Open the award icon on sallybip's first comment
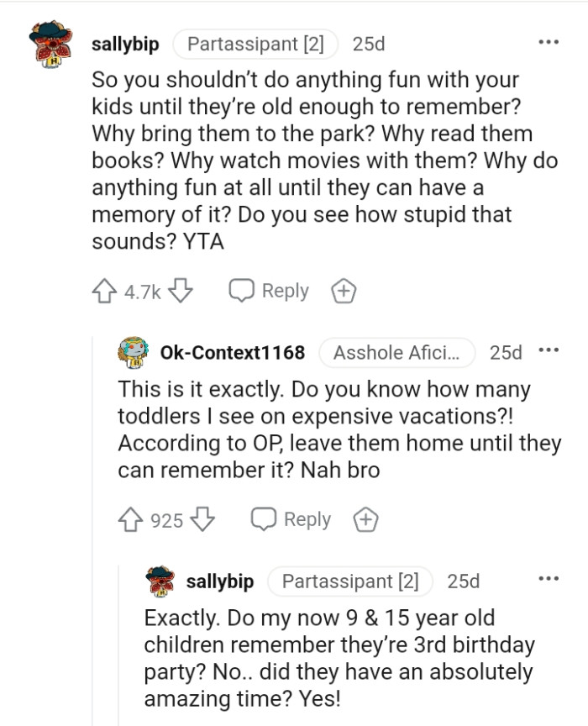Image resolution: width=588 pixels, height=726 pixels. tap(343, 290)
